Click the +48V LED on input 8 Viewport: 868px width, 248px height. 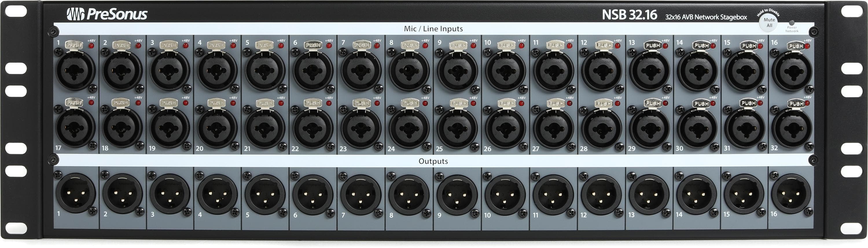(425, 45)
